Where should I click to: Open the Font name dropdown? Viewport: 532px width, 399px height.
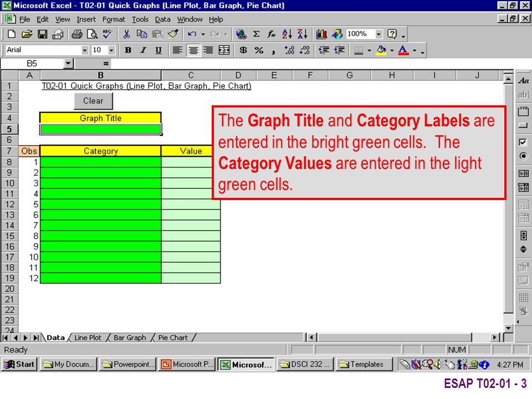tap(84, 50)
